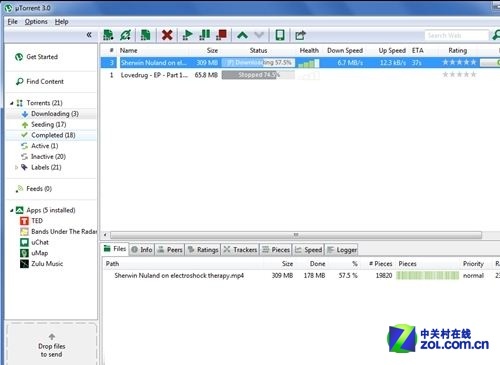Click the Start torrent play icon
The height and width of the screenshot is (365, 500).
(187, 35)
